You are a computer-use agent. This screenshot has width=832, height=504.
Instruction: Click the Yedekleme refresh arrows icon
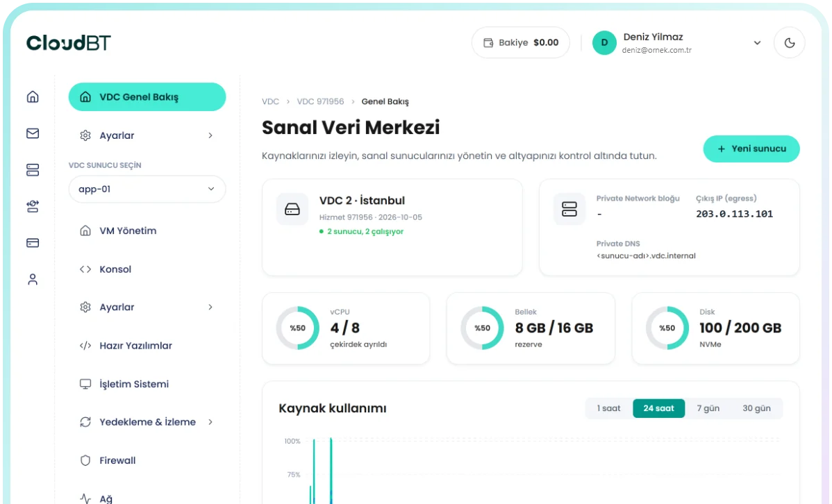85,422
